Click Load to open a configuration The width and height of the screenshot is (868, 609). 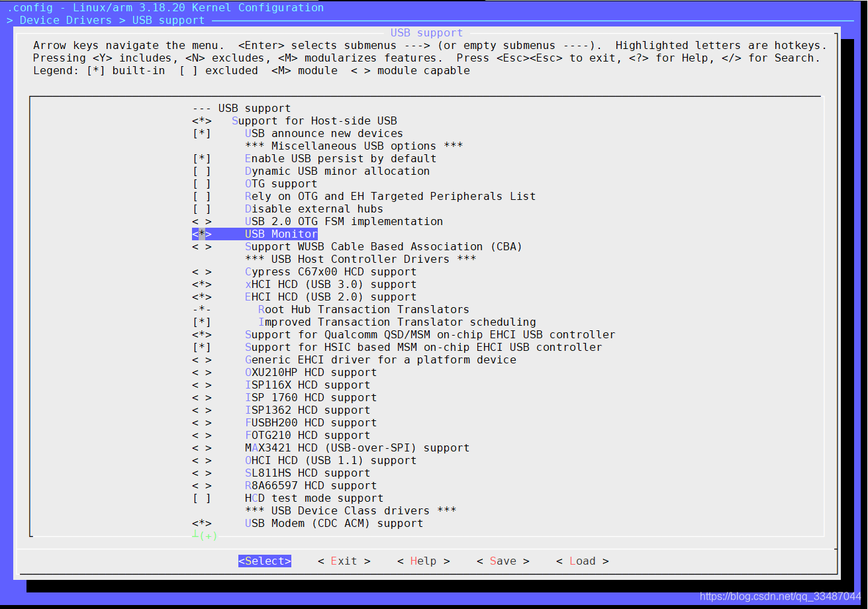582,561
